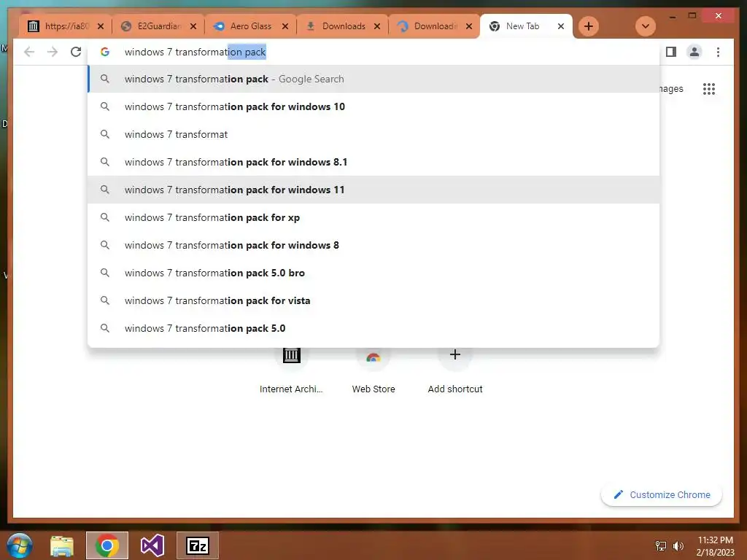This screenshot has height=560, width=747.
Task: Open the Internet Archive shortcut
Action: 291,371
